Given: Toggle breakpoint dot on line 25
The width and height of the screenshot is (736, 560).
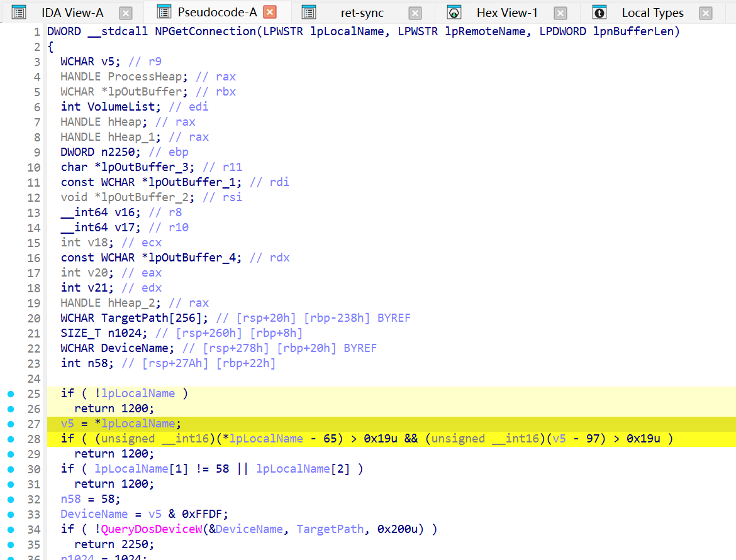Looking at the screenshot, I should (x=11, y=394).
